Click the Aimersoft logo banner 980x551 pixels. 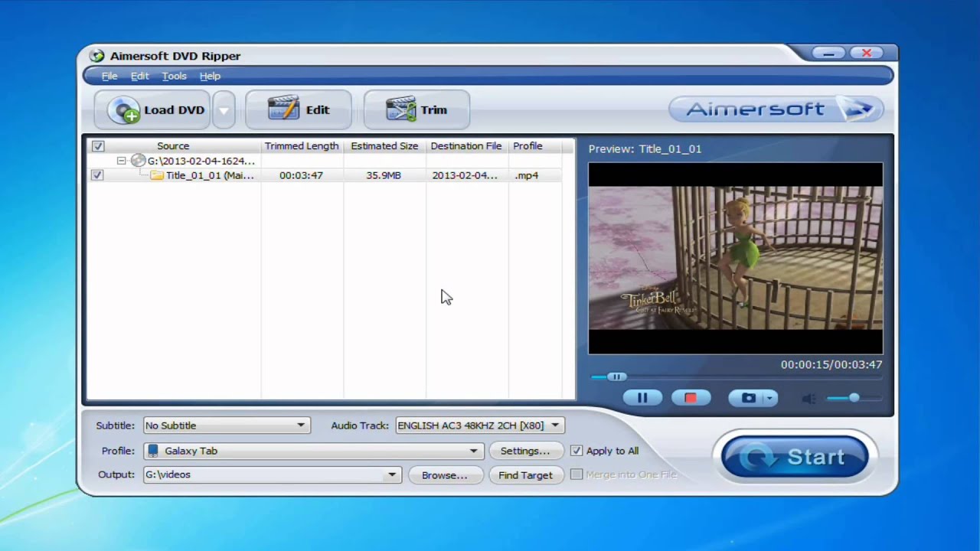[x=776, y=109]
